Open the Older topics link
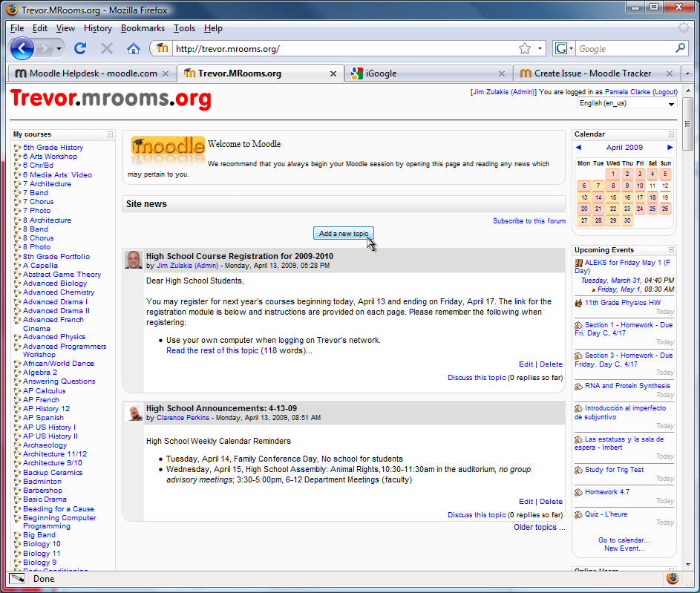The width and height of the screenshot is (700, 593). pos(539,528)
